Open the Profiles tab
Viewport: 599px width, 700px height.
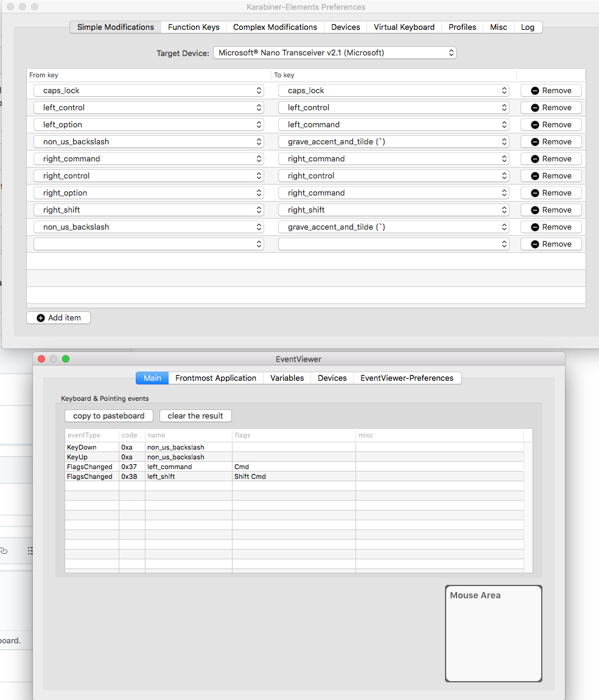click(x=462, y=27)
